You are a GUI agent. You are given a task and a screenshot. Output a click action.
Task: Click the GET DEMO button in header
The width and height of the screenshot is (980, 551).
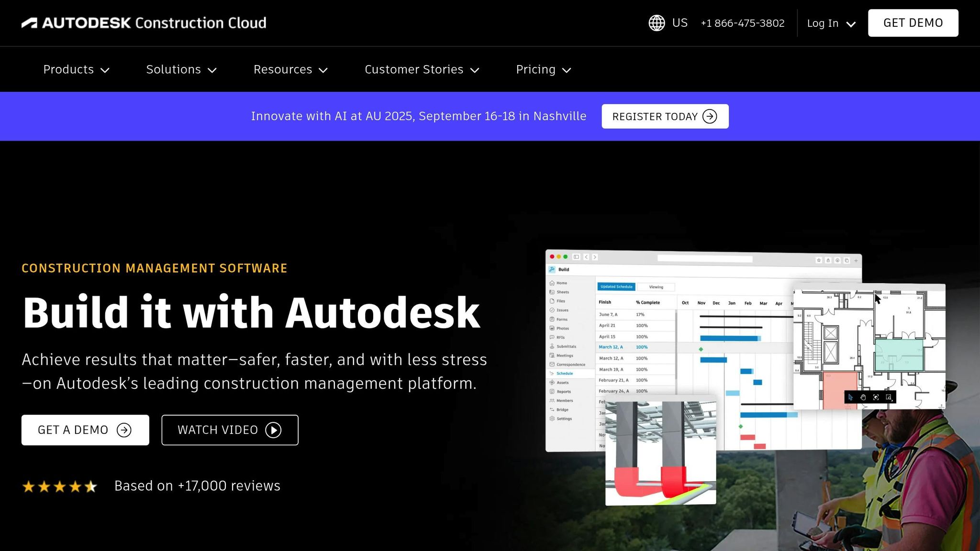coord(913,23)
